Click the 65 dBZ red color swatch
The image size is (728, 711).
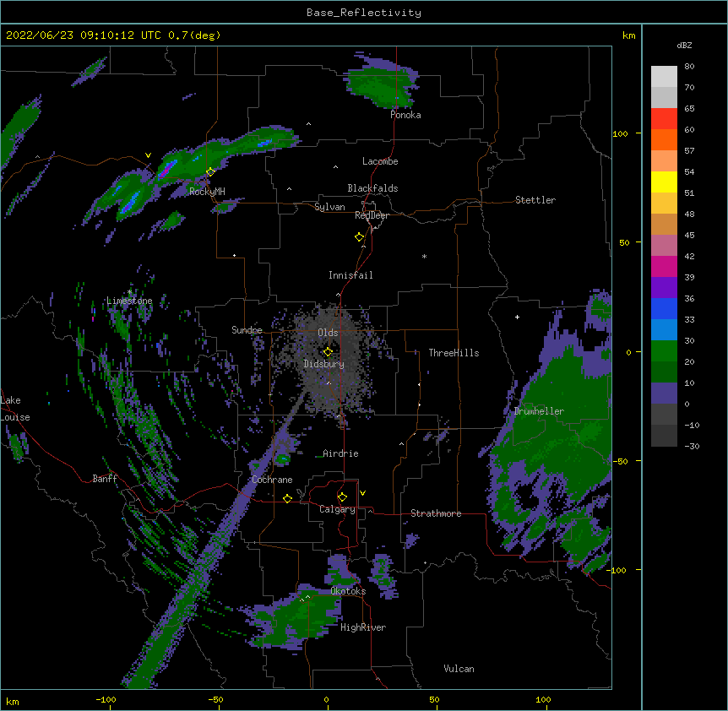(664, 118)
